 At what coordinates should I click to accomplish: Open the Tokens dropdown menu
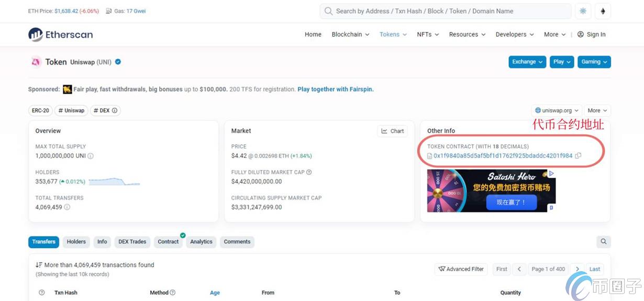pyautogui.click(x=393, y=35)
